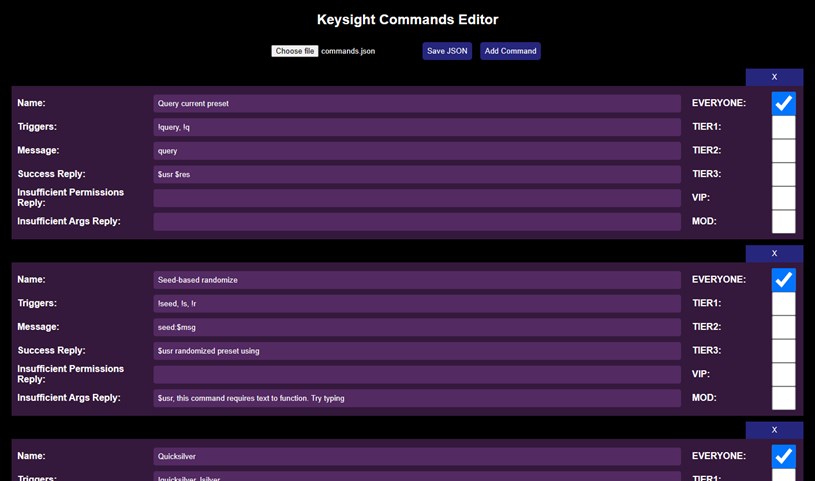Remove the Seed-based randomize command (X)

point(774,253)
